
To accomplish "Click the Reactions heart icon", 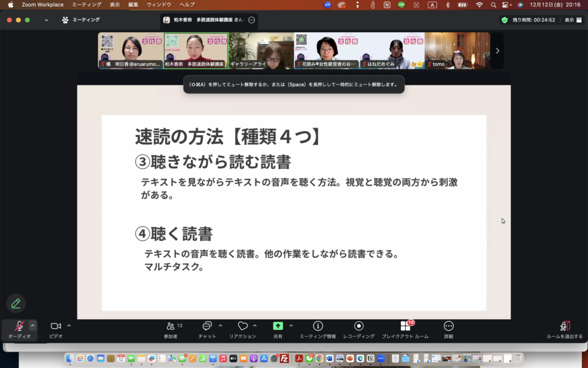I will (x=243, y=327).
